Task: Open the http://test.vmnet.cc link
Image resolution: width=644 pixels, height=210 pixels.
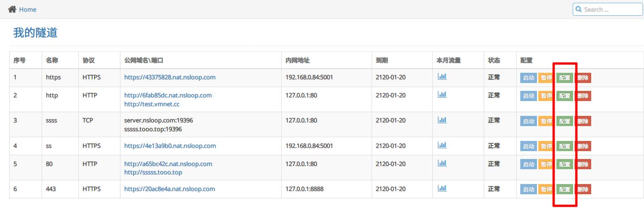Action: pyautogui.click(x=152, y=104)
